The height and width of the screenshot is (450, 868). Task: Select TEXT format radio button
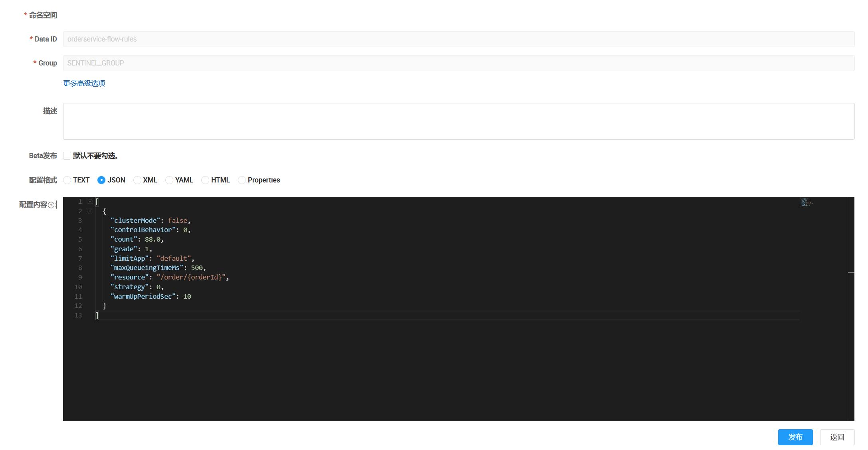pyautogui.click(x=67, y=180)
